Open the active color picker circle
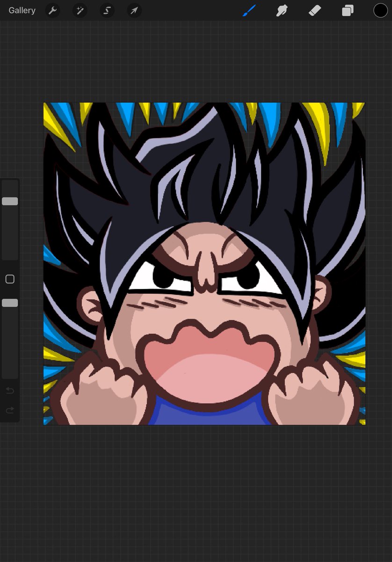392x562 pixels. click(380, 10)
